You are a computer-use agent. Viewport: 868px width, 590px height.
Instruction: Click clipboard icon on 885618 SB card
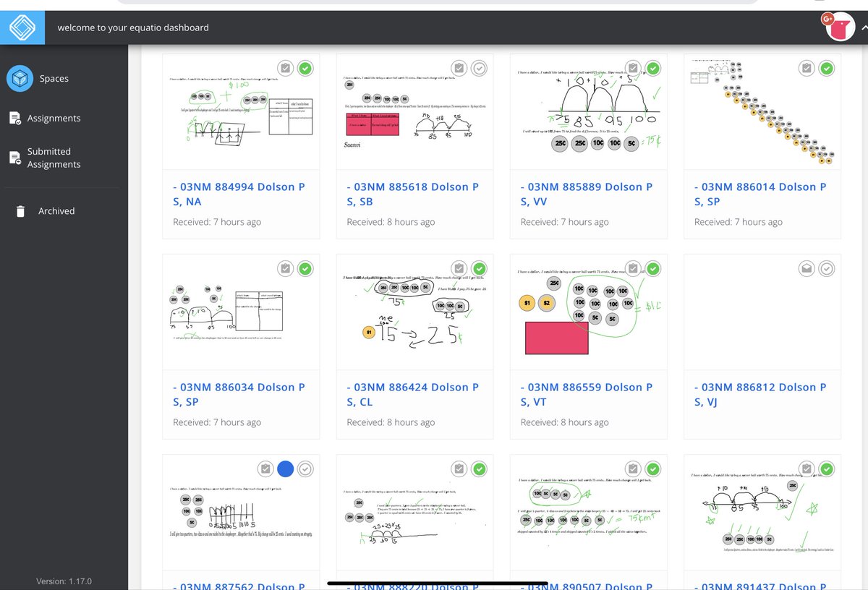pyautogui.click(x=459, y=69)
